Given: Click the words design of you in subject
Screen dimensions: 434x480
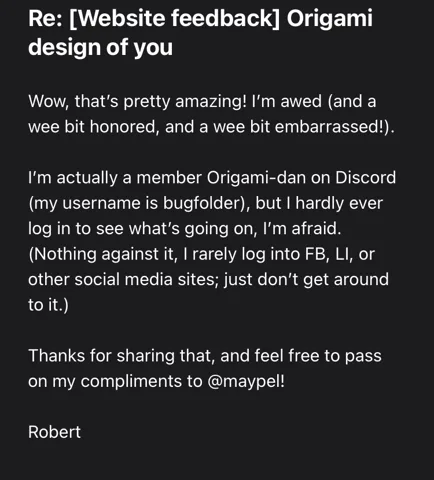Looking at the screenshot, I should pos(100,47).
